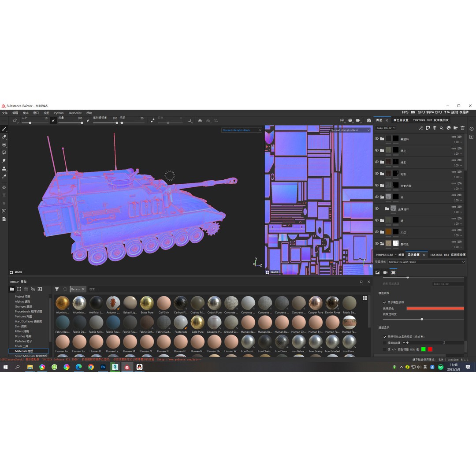
Task: Open the Base Color channel dropdown
Action: point(386,128)
